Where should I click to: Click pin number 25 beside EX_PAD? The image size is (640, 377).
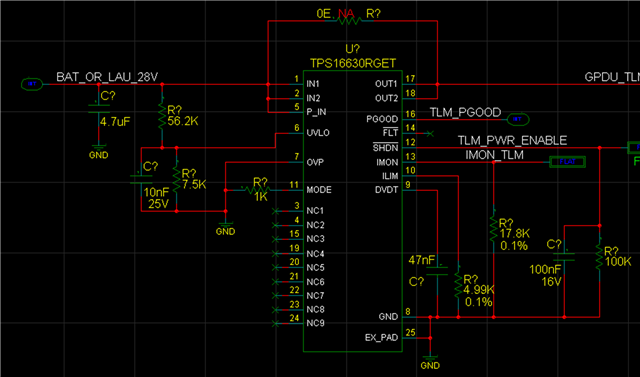tap(410, 333)
